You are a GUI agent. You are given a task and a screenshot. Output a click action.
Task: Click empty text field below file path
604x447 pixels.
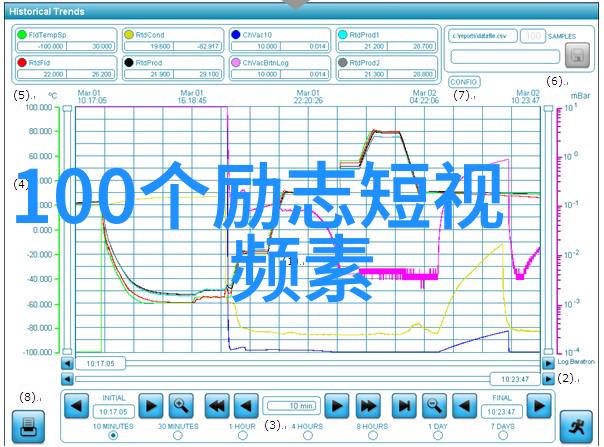click(x=505, y=57)
